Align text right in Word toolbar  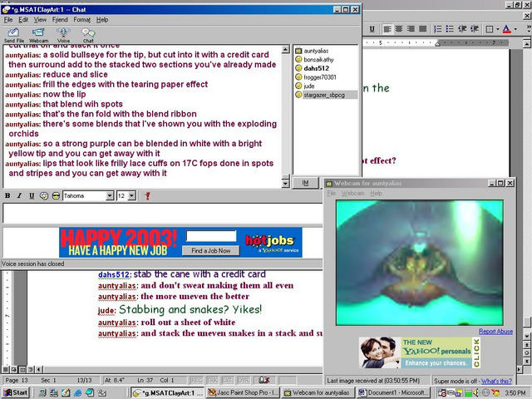point(411,29)
